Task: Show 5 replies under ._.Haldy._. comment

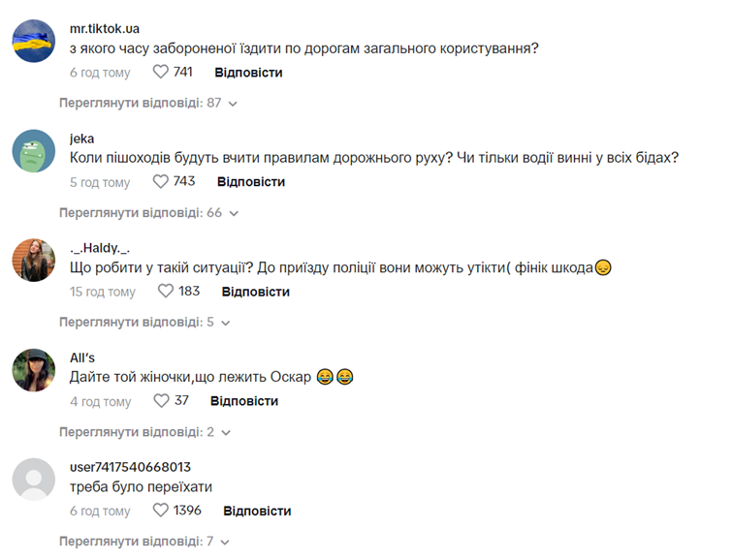Action: pyautogui.click(x=143, y=322)
